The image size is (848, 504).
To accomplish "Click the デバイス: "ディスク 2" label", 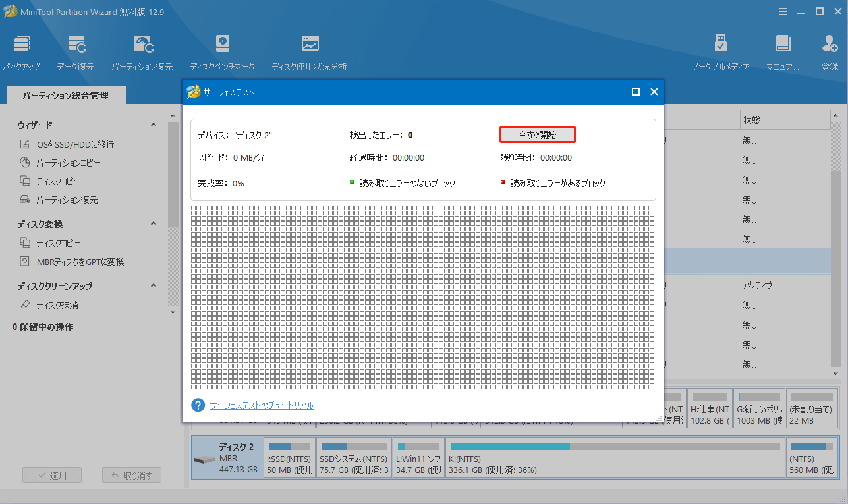I will 235,135.
